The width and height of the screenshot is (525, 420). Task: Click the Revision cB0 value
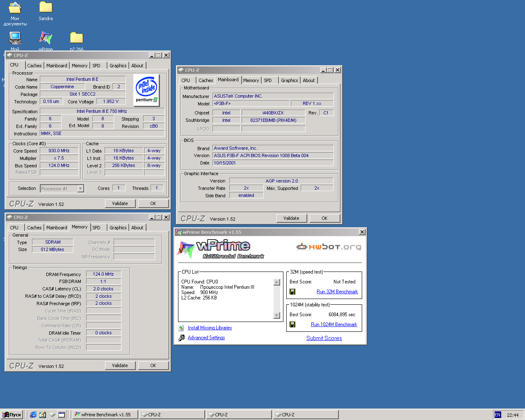[x=154, y=126]
